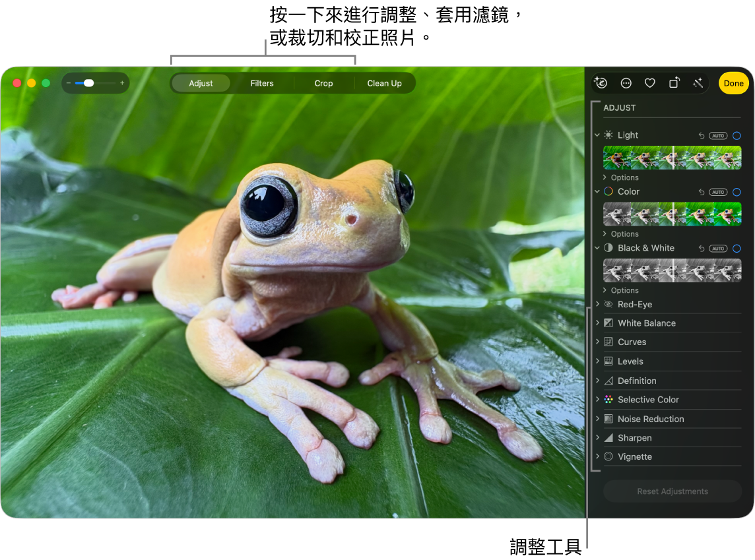Switch to the Crop tab

[x=323, y=83]
